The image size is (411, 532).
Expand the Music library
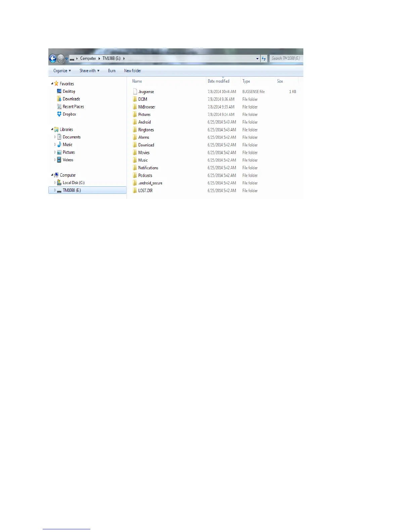(x=55, y=145)
